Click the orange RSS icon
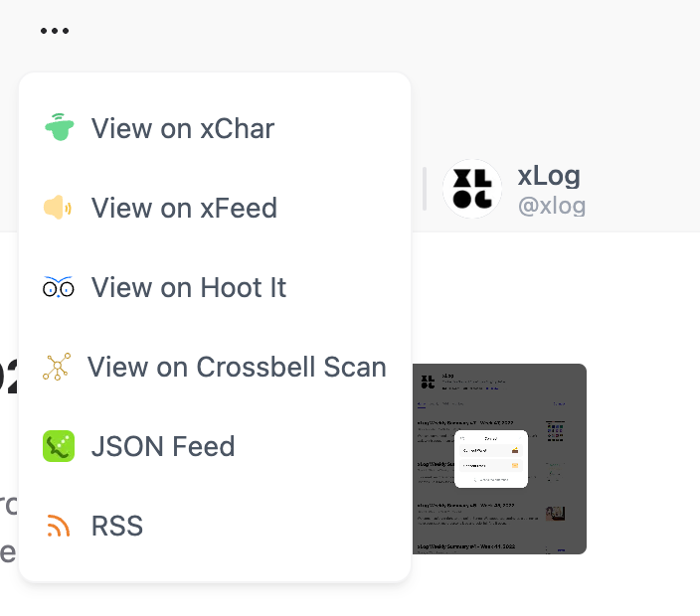Screen dimensions: 700x616 [59, 525]
